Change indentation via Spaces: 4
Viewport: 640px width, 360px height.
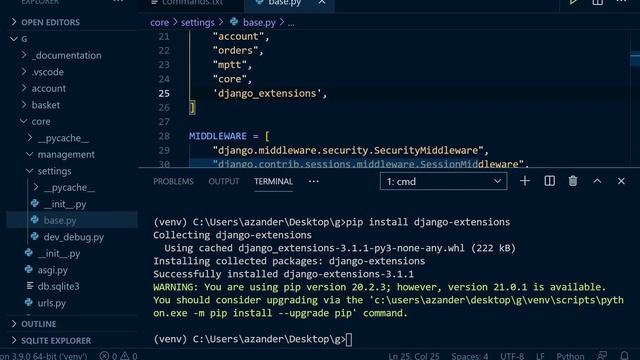click(x=470, y=356)
